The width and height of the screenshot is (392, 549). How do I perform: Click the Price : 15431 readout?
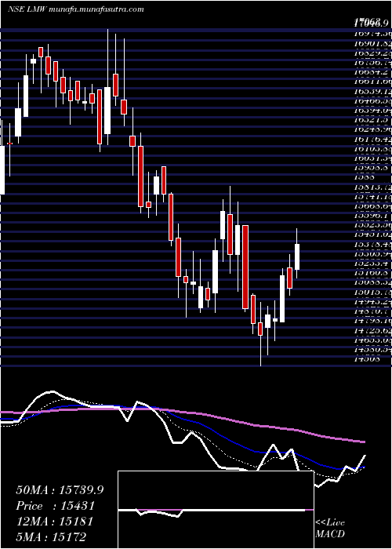pyautogui.click(x=55, y=506)
